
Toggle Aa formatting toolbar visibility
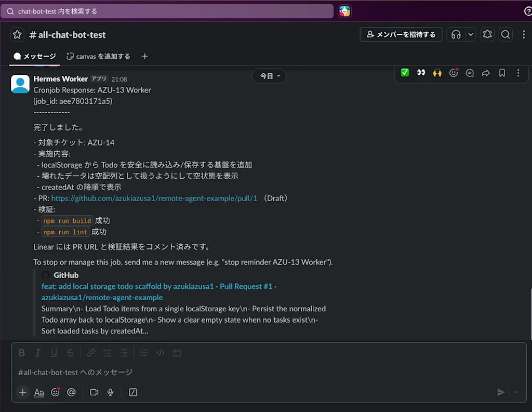[39, 393]
